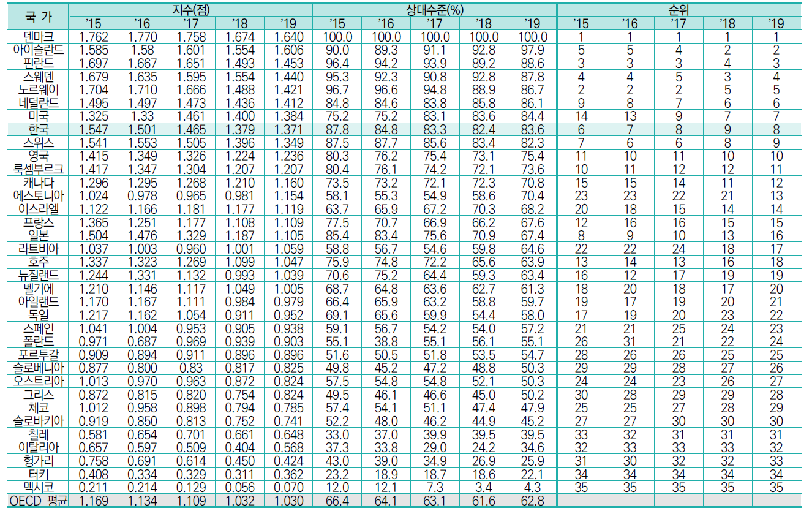
Task: Select the '이스라엘' row label
Action: (x=39, y=210)
